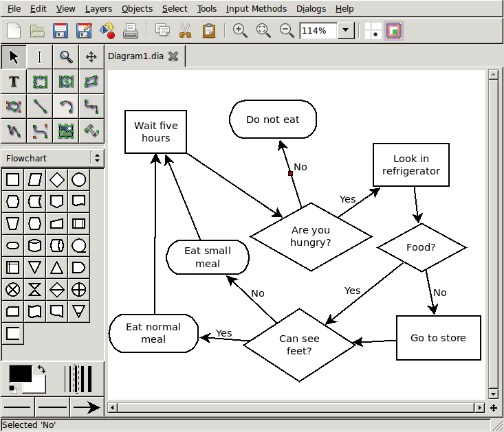Toggle snap to grid button

click(x=373, y=30)
